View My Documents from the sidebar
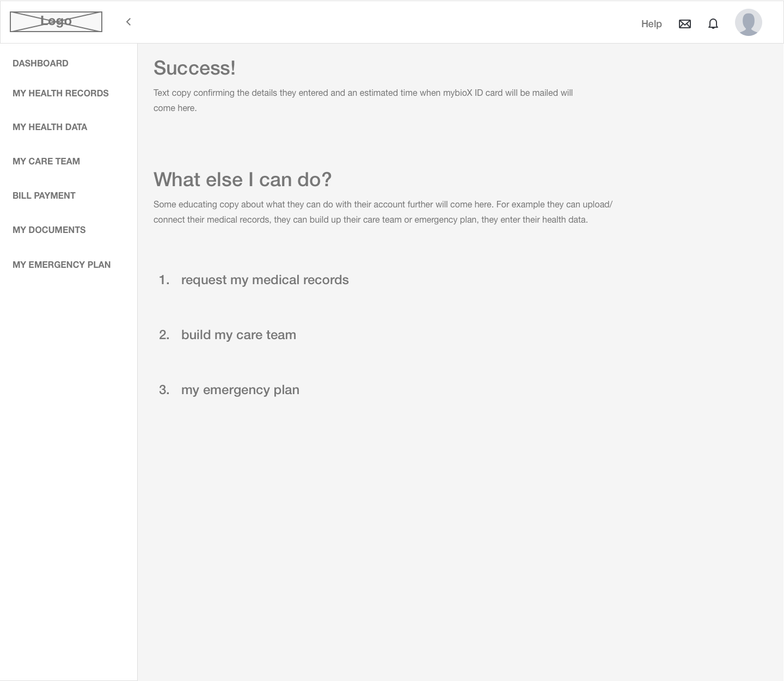The width and height of the screenshot is (784, 681). pos(49,230)
